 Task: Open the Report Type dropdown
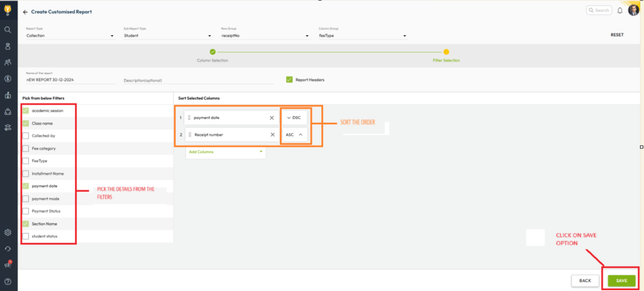pos(69,36)
